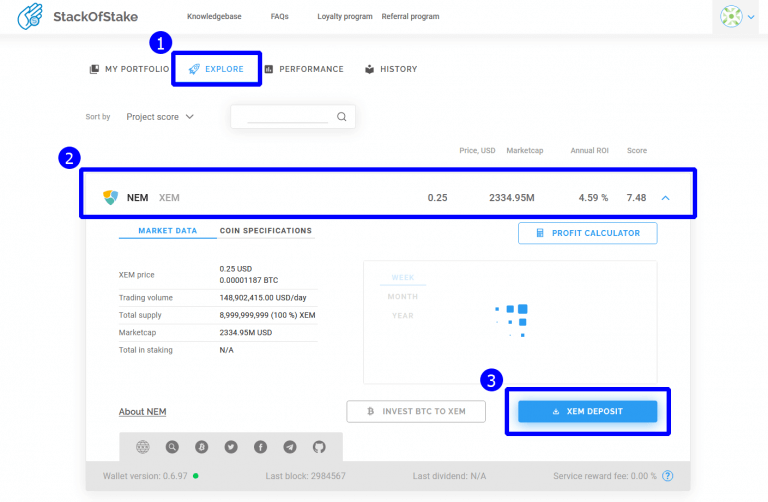Click the Wallet version: 0.6.97 text
This screenshot has height=502, width=768.
145,476
